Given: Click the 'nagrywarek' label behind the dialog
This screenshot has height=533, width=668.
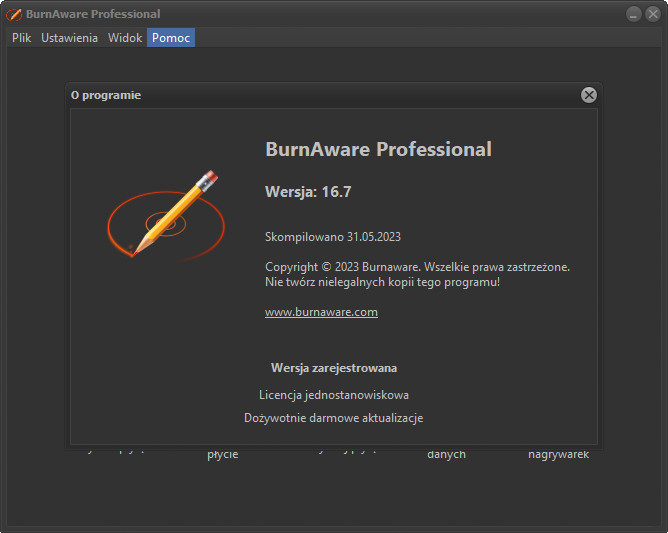Looking at the screenshot, I should coord(559,455).
